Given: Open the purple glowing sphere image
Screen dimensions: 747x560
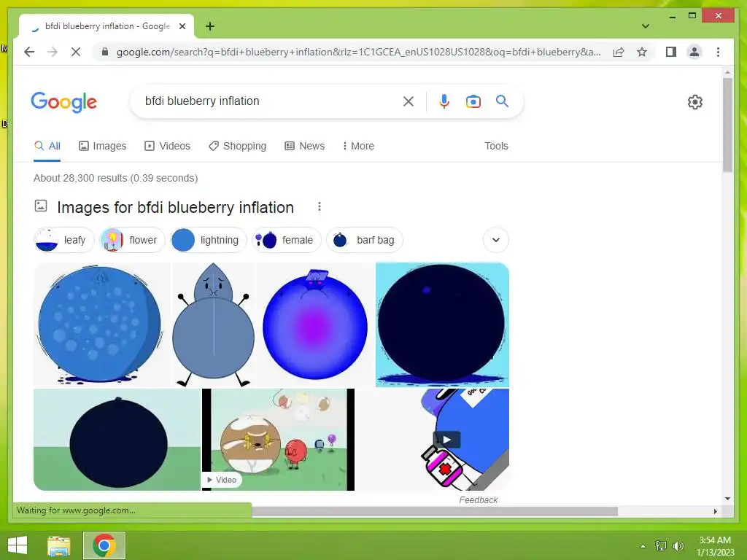Looking at the screenshot, I should point(315,324).
